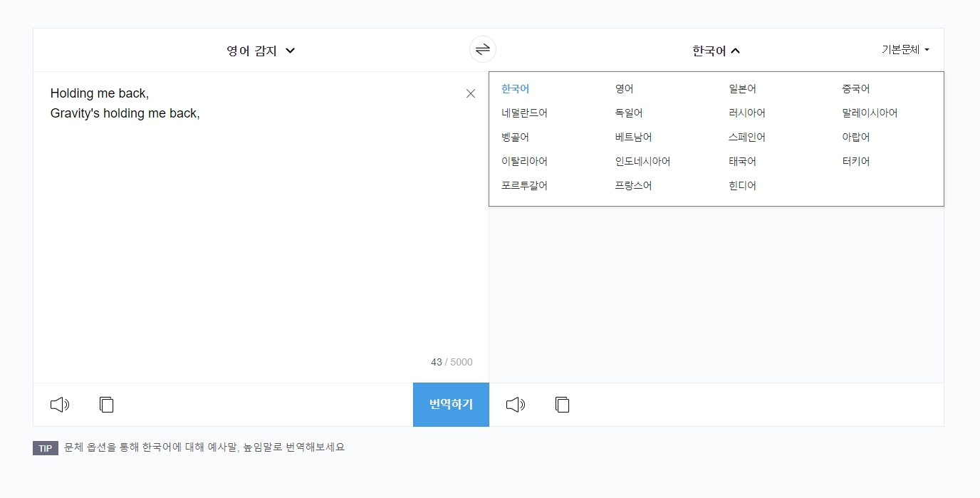The image size is (980, 498).
Task: Copy the source English text
Action: pos(106,404)
